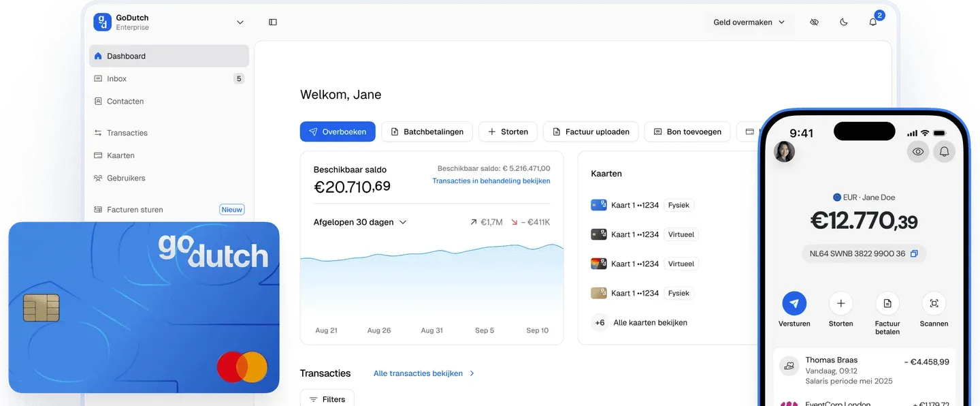Image resolution: width=980 pixels, height=406 pixels.
Task: Toggle hide balances eye icon in header
Action: point(814,22)
